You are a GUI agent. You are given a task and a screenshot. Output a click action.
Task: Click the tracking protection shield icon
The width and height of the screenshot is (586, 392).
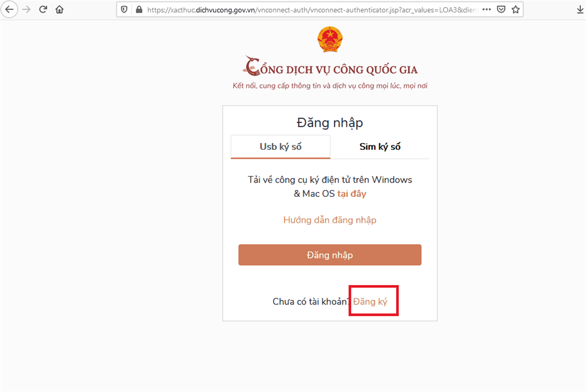pos(124,10)
